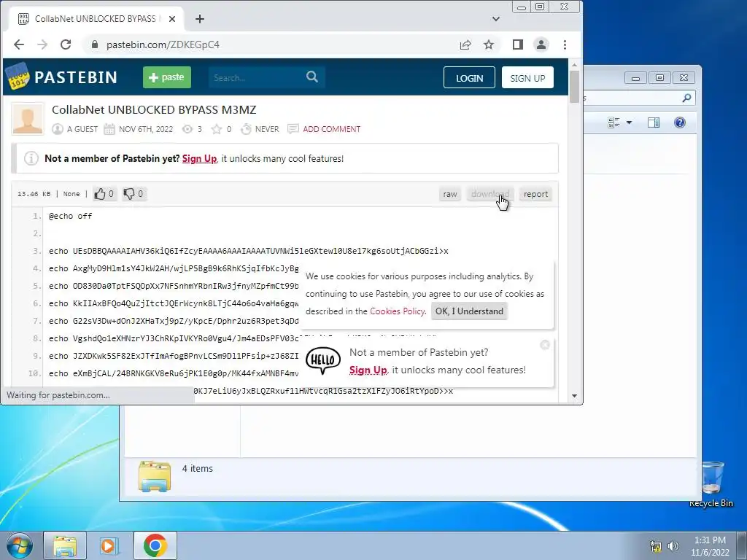Viewport: 747px width, 560px height.
Task: Click code line 3 starting 'echo UEsDBBQAAAAI'
Action: coord(248,251)
